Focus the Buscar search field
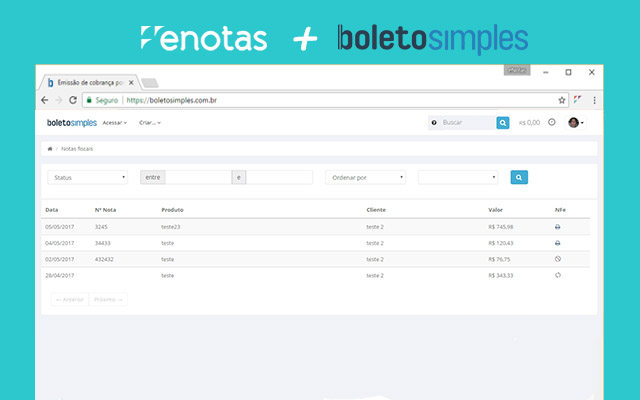The image size is (640, 400). 468,122
